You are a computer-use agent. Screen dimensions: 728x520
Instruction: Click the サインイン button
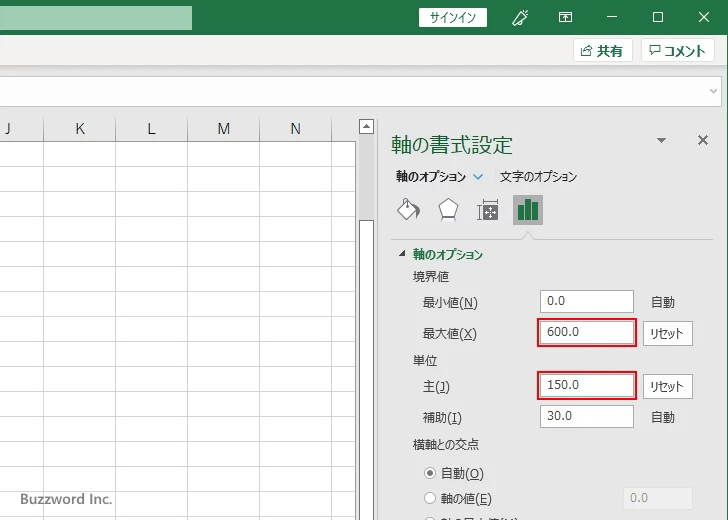pyautogui.click(x=453, y=18)
